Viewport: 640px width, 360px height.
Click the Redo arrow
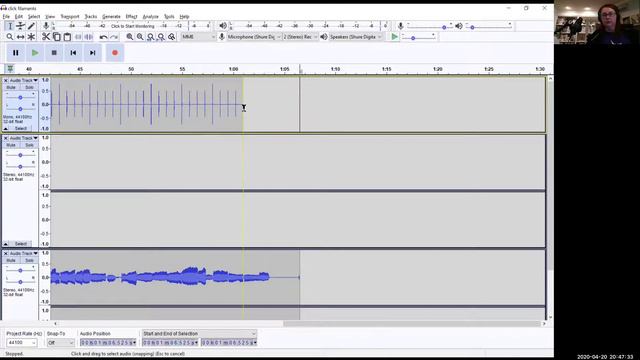[114, 37]
